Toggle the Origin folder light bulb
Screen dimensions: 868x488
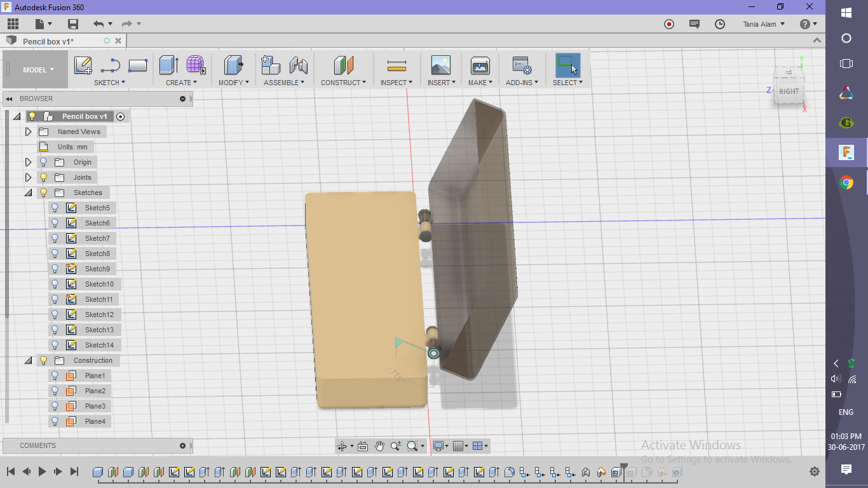[x=43, y=162]
